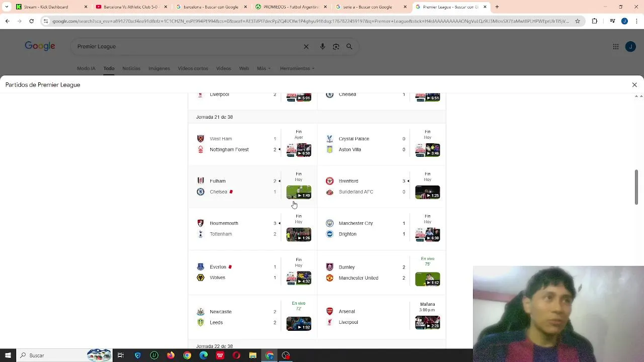Viewport: 644px width, 362px height.
Task: Play West Ham vs Nottingham Forest highlights
Action: coord(299,150)
